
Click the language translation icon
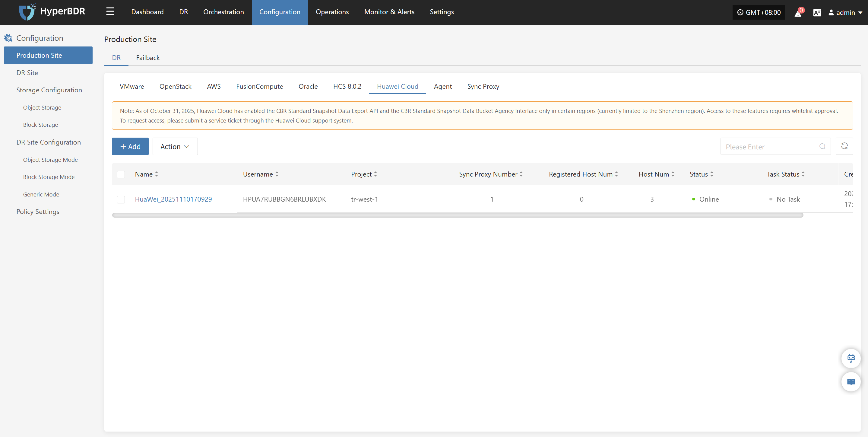pyautogui.click(x=817, y=13)
